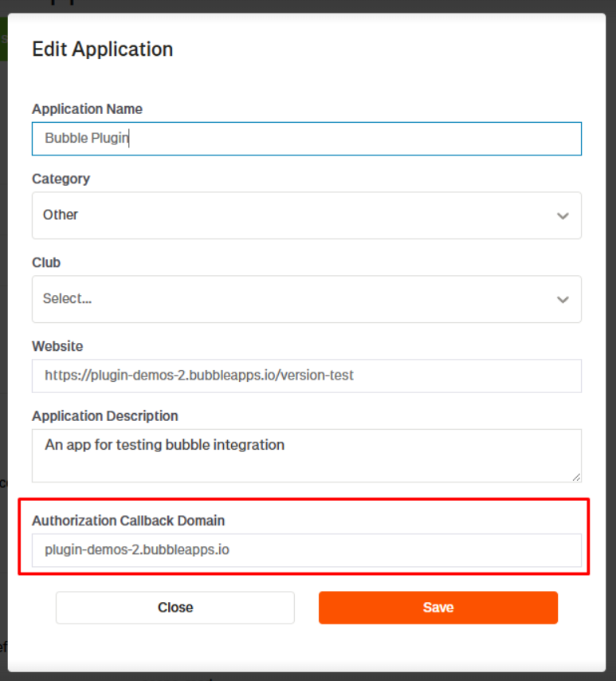This screenshot has width=616, height=681.
Task: Click the Application Description label
Action: pyautogui.click(x=104, y=416)
